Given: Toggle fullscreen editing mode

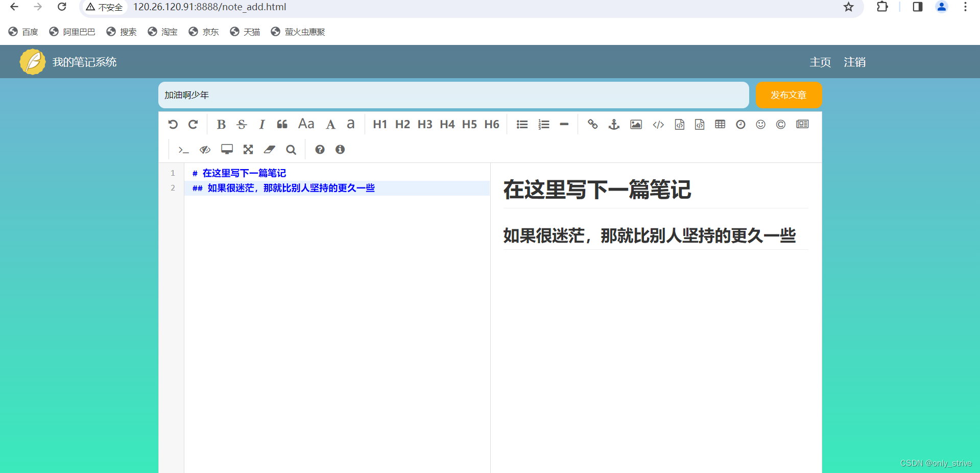Looking at the screenshot, I should click(248, 149).
